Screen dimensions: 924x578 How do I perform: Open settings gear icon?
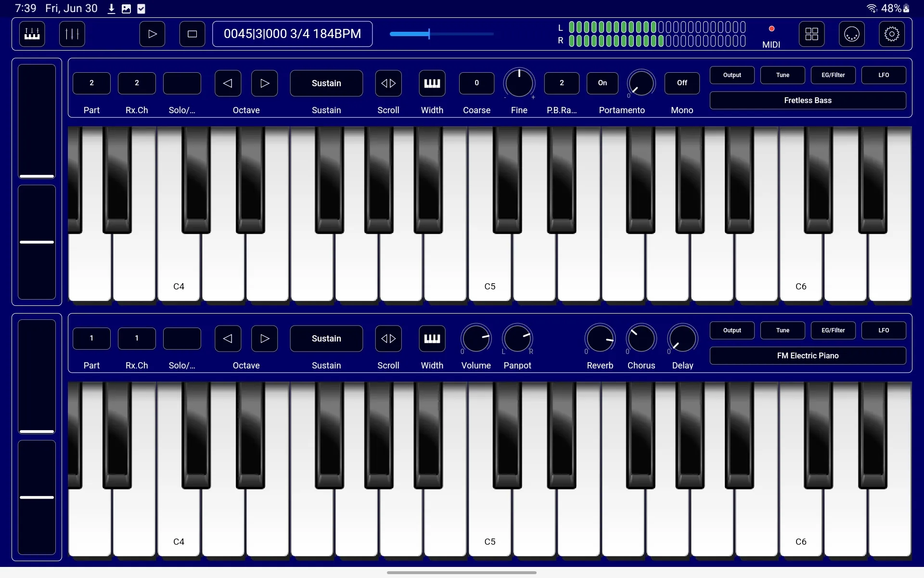pos(892,34)
